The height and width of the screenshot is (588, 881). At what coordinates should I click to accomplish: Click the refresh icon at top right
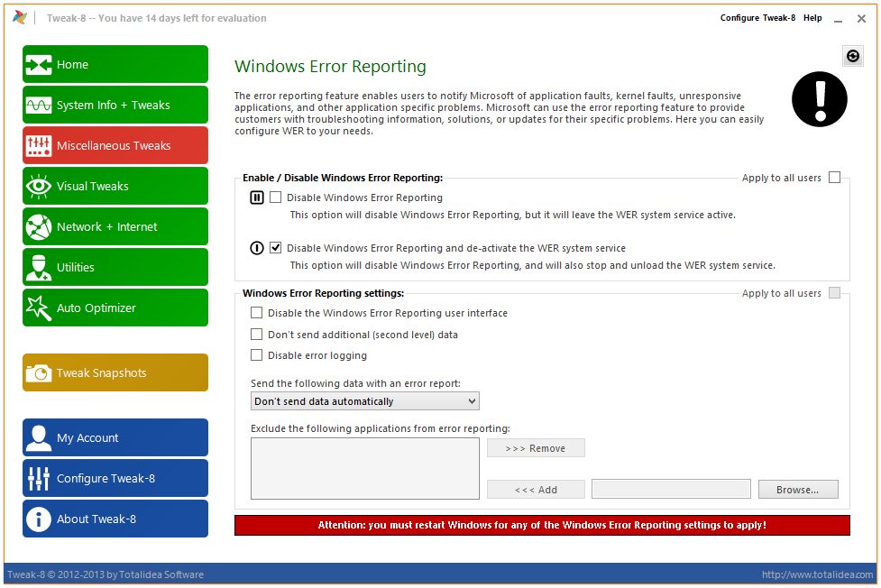[853, 56]
